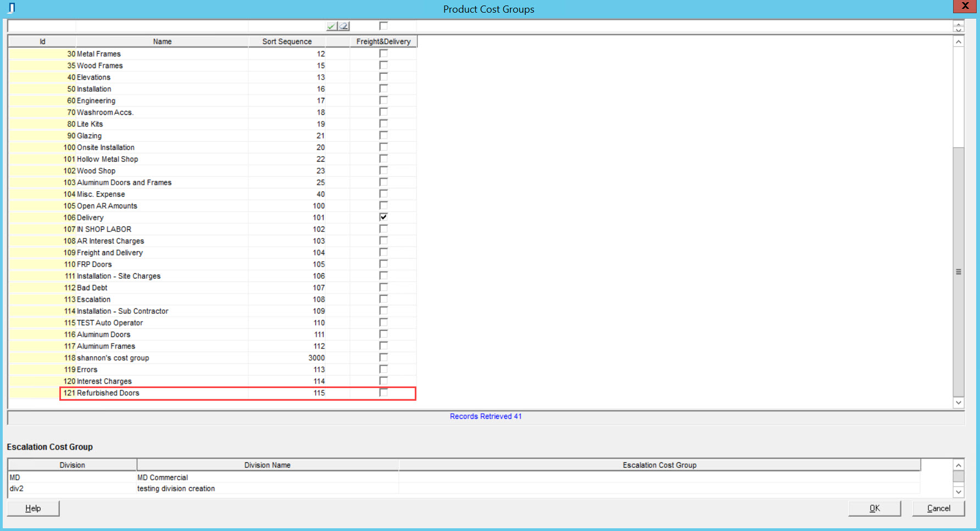
Task: Close the Product Cost Groups window
Action: pos(965,6)
